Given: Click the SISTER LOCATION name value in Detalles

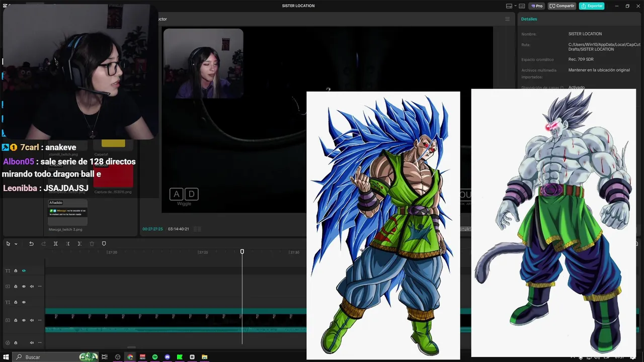Looking at the screenshot, I should coord(585,34).
